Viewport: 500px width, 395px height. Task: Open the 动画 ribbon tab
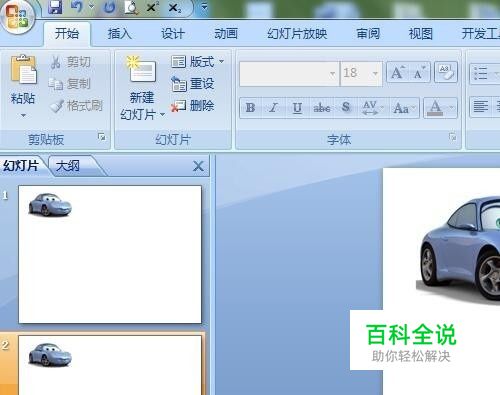click(x=226, y=34)
